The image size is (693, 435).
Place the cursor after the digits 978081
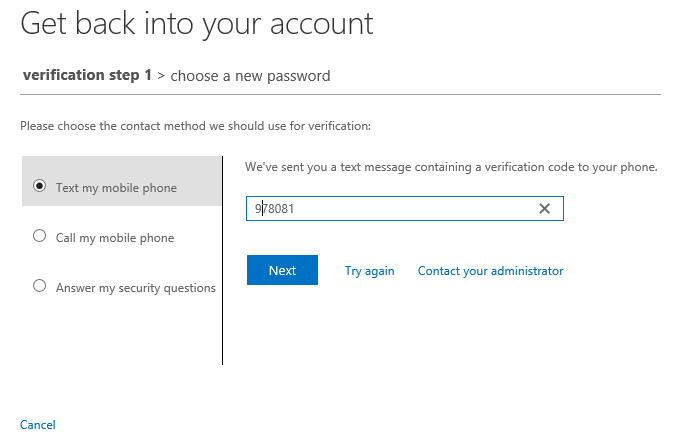tap(297, 209)
